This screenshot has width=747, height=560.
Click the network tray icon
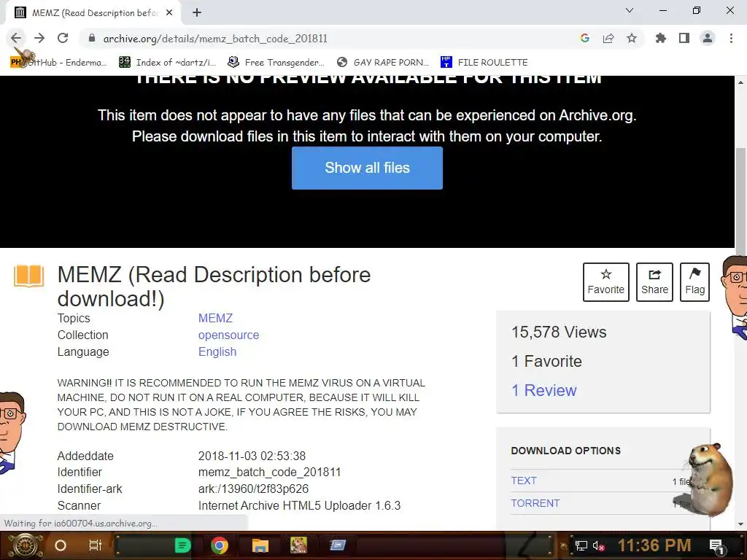(581, 545)
